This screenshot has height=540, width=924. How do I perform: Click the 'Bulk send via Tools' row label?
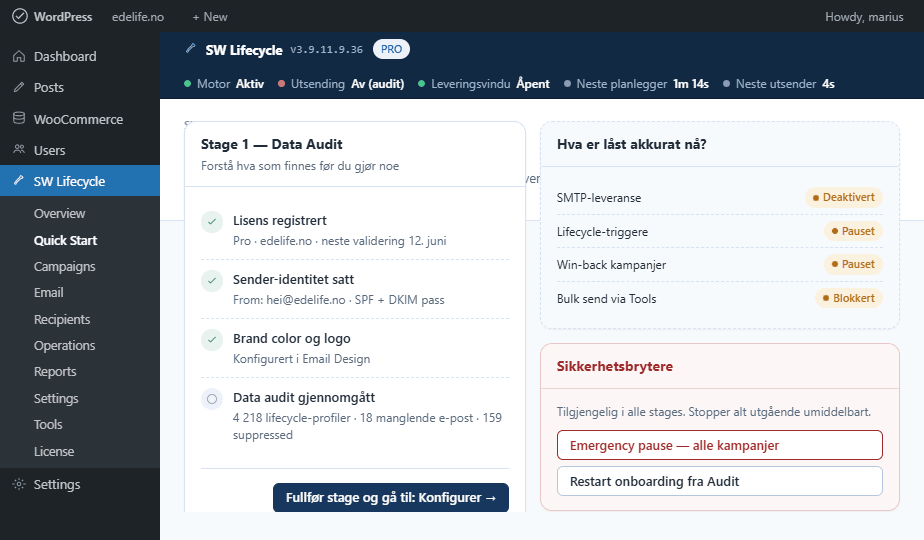(606, 298)
